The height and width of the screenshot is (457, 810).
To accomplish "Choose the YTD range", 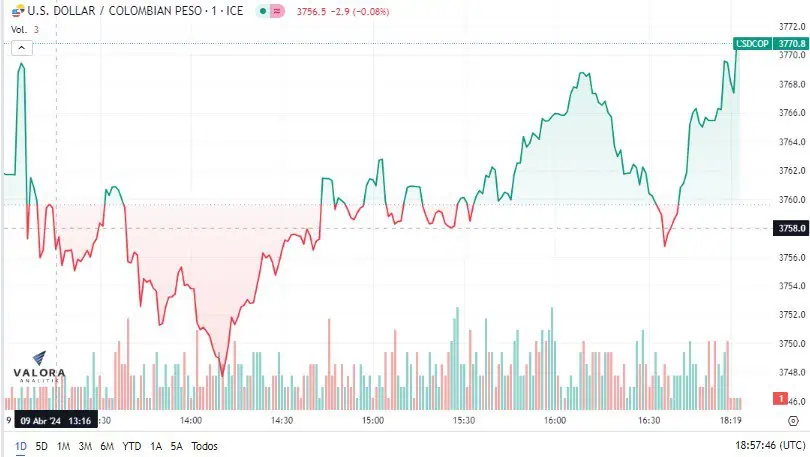I will point(132,446).
